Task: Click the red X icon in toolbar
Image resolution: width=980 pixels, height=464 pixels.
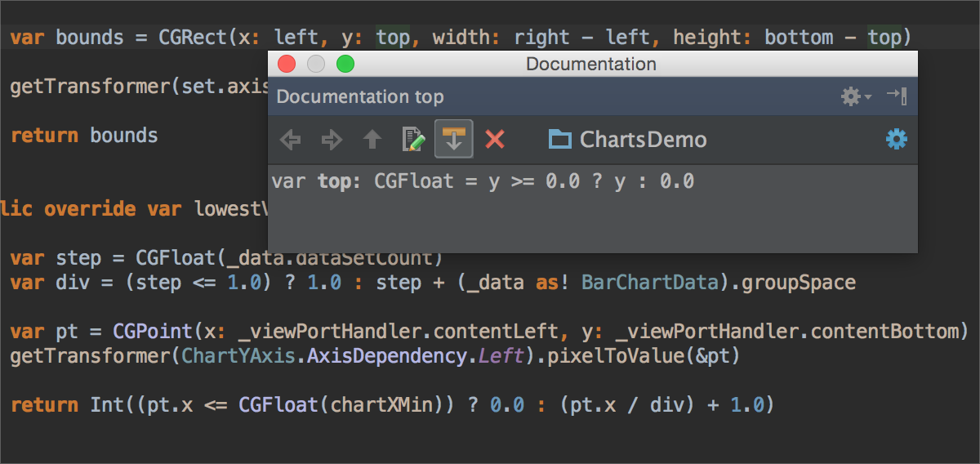Action: click(x=495, y=140)
